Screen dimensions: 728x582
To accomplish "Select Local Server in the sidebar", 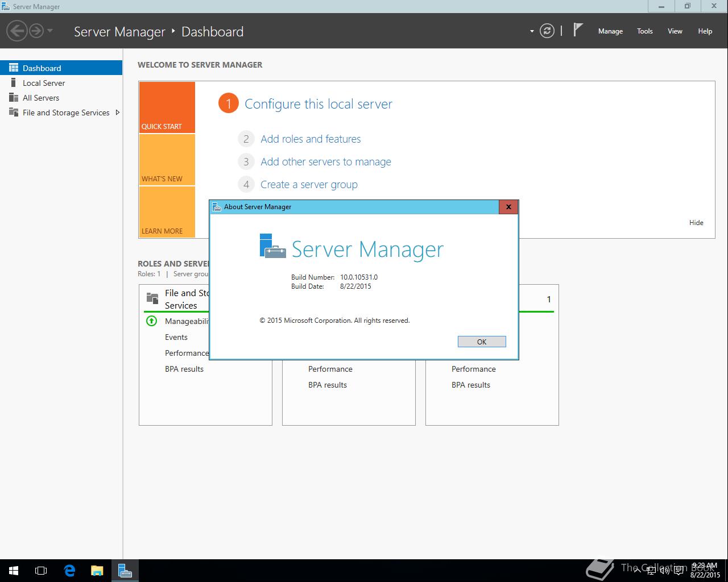I will pyautogui.click(x=61, y=83).
